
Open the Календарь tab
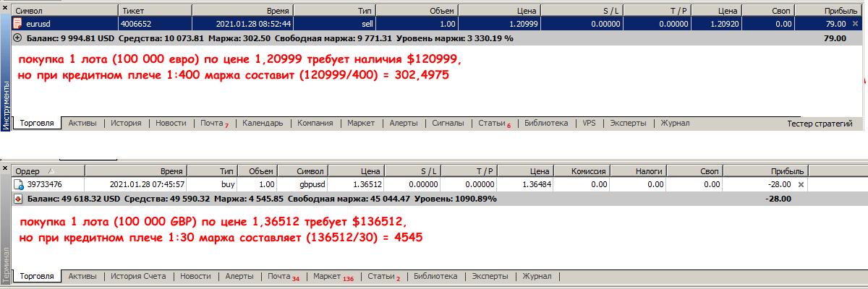(262, 124)
